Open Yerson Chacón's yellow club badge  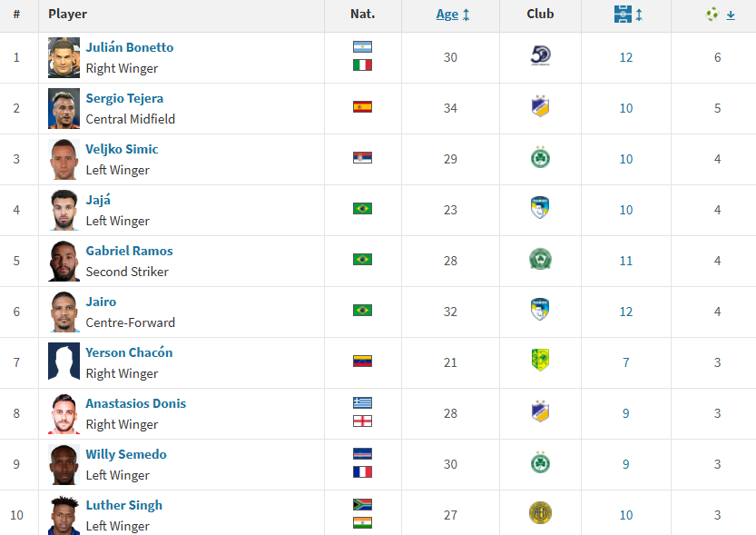[x=541, y=361]
